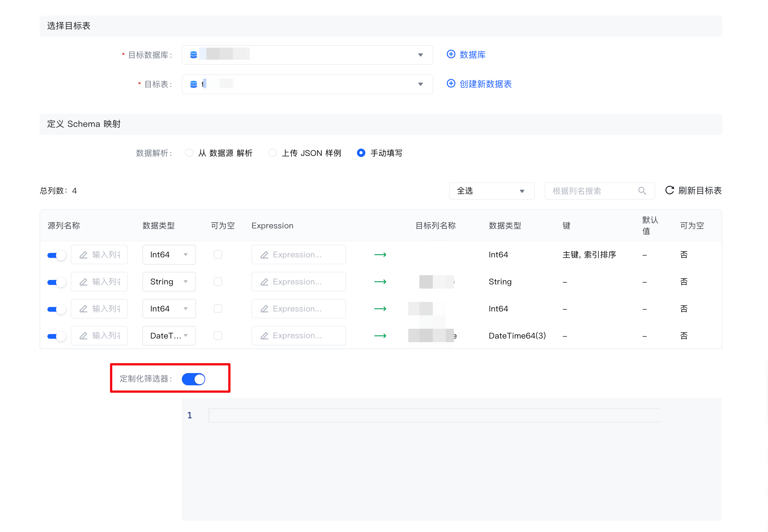The height and width of the screenshot is (532, 768).
Task: Toggle the first Int64 row's column switch
Action: 56,255
